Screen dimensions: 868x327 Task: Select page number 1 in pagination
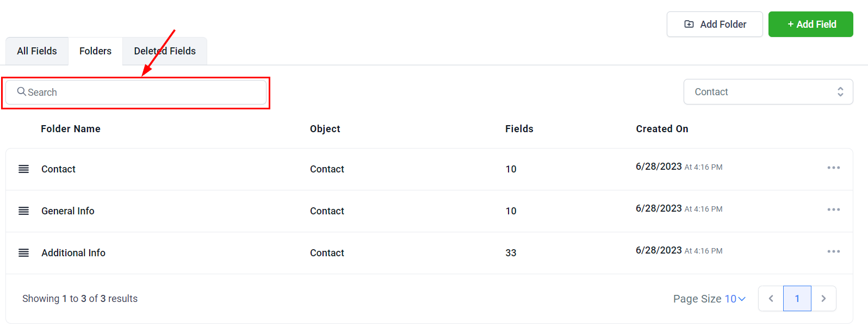point(797,299)
